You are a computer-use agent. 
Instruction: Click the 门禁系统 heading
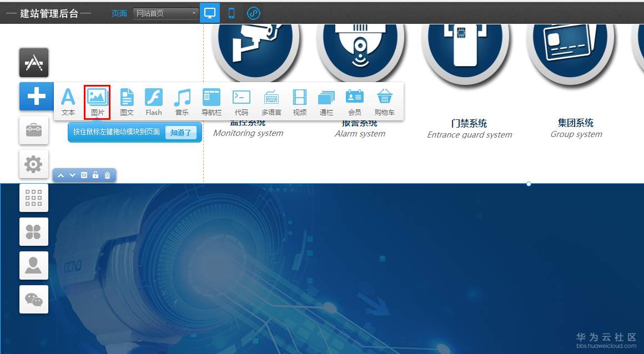469,123
